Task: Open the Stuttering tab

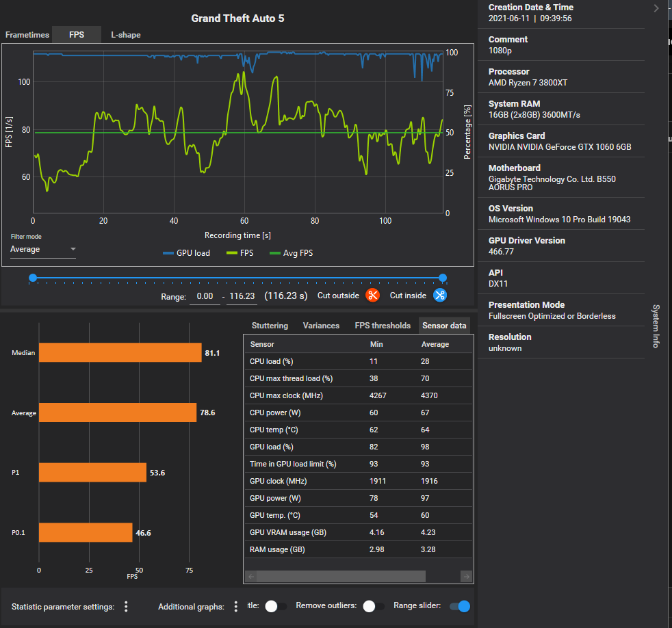Action: coord(270,326)
